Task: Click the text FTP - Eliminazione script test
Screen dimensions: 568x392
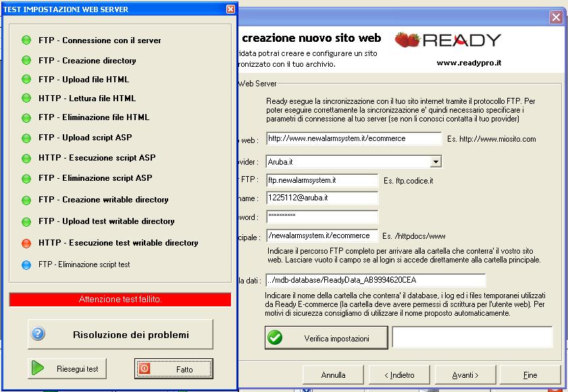Action: coord(84,264)
